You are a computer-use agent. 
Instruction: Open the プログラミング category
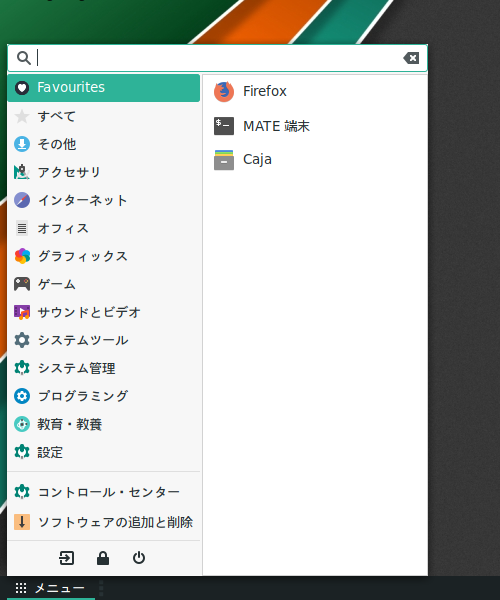[x=104, y=396]
